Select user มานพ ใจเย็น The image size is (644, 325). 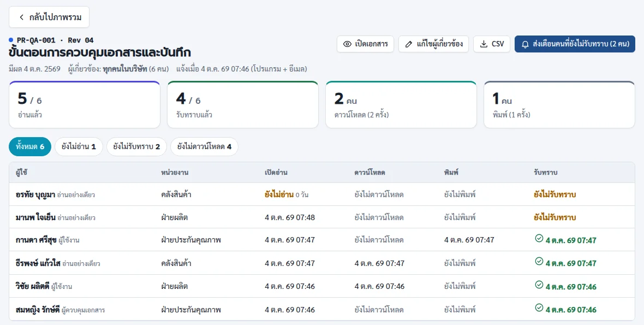click(35, 217)
